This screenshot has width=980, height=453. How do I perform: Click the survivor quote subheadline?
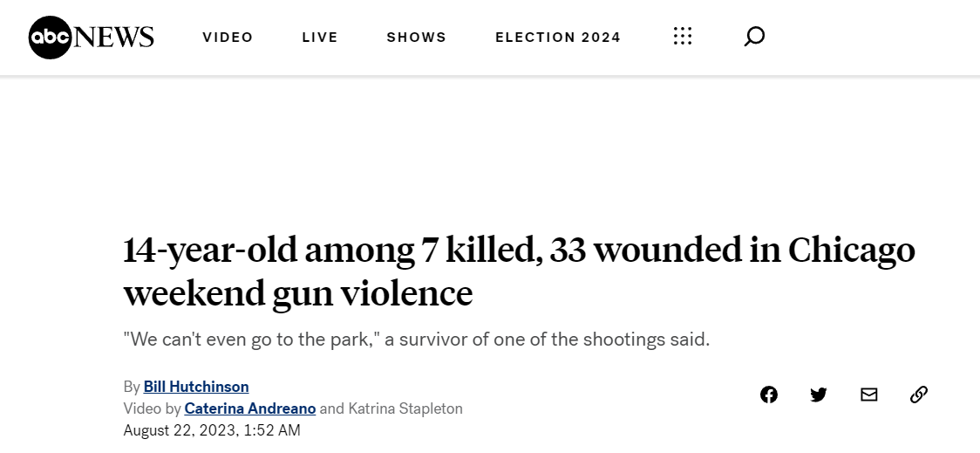coord(416,340)
